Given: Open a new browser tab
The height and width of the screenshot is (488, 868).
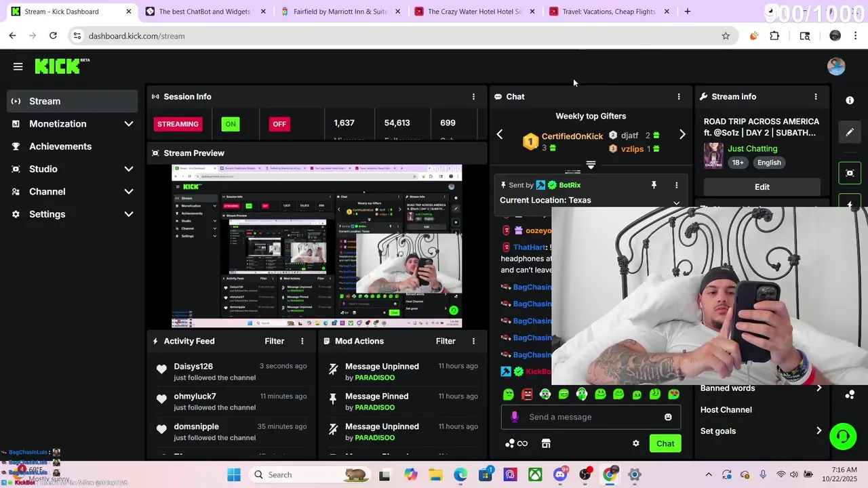Looking at the screenshot, I should click(688, 12).
